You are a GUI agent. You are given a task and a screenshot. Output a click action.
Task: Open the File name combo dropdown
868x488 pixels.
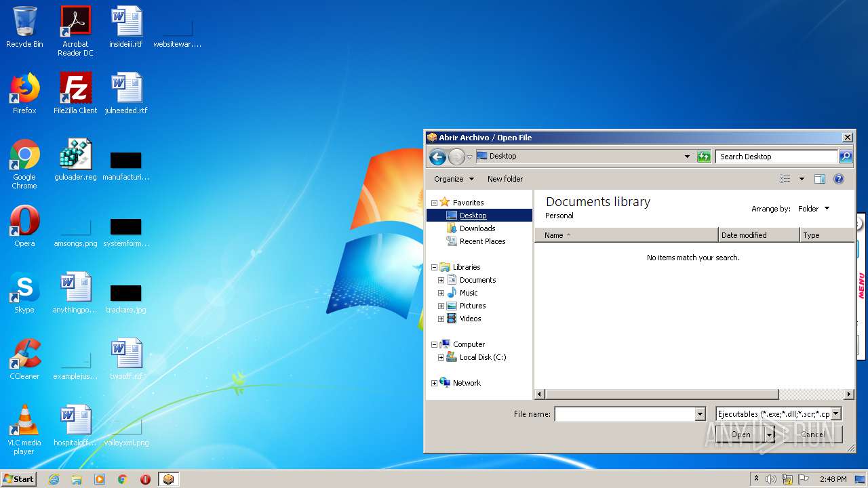[x=701, y=414]
